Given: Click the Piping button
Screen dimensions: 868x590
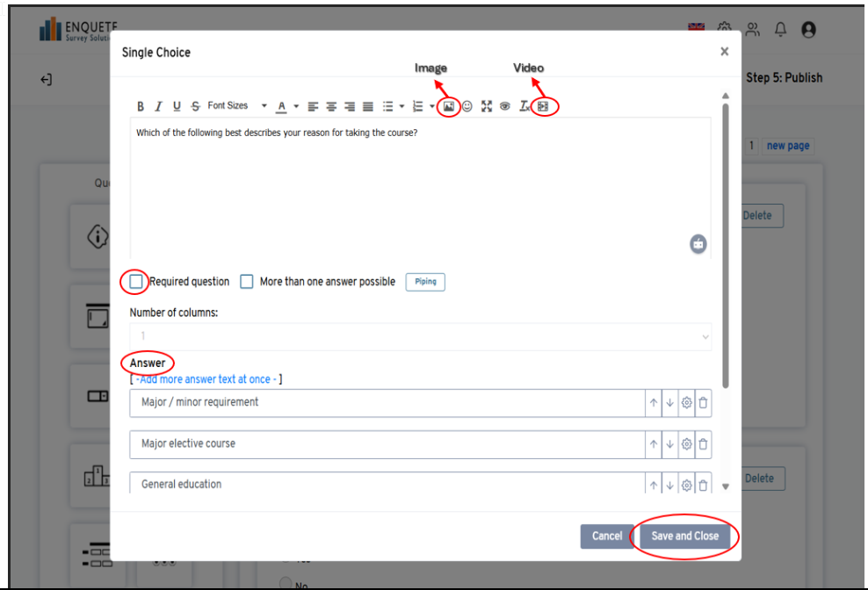Looking at the screenshot, I should (x=425, y=282).
